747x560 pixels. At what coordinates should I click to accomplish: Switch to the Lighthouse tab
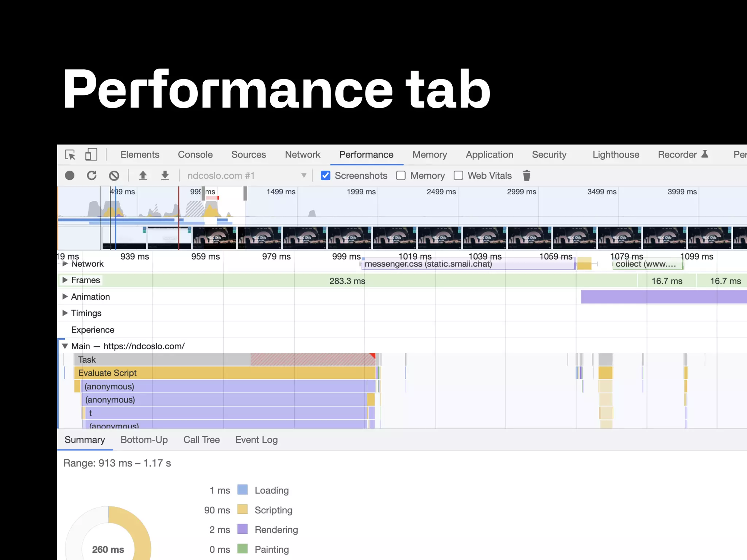coord(616,155)
